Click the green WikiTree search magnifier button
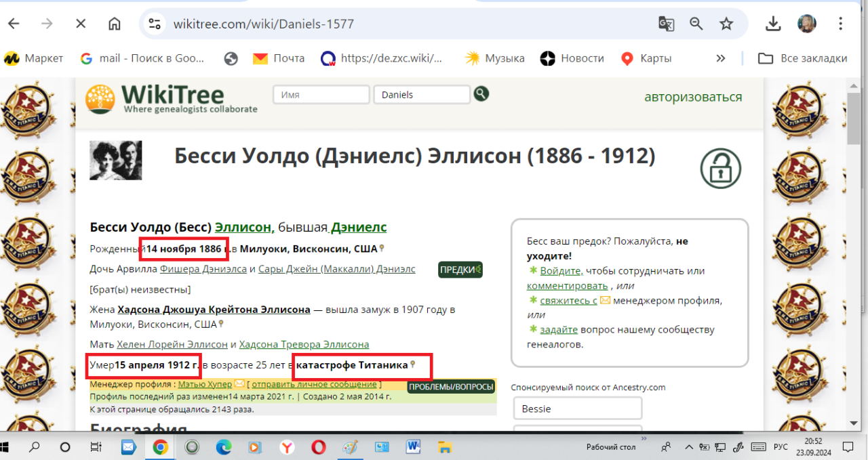 (481, 94)
